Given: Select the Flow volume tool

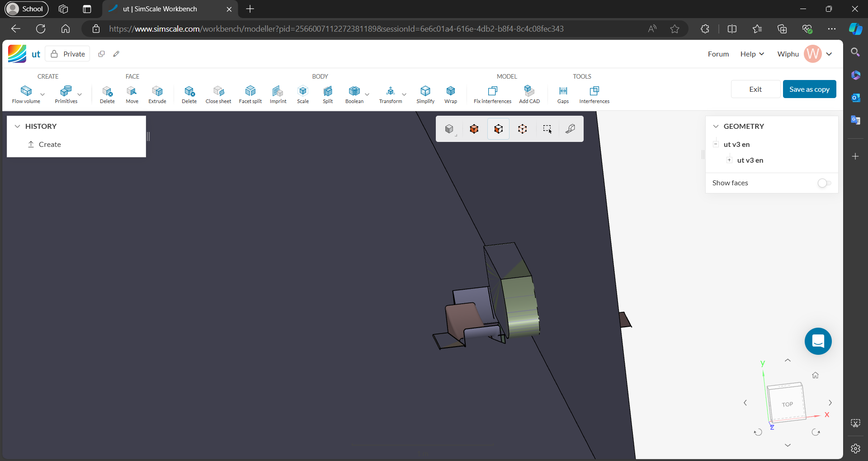Looking at the screenshot, I should [26, 94].
